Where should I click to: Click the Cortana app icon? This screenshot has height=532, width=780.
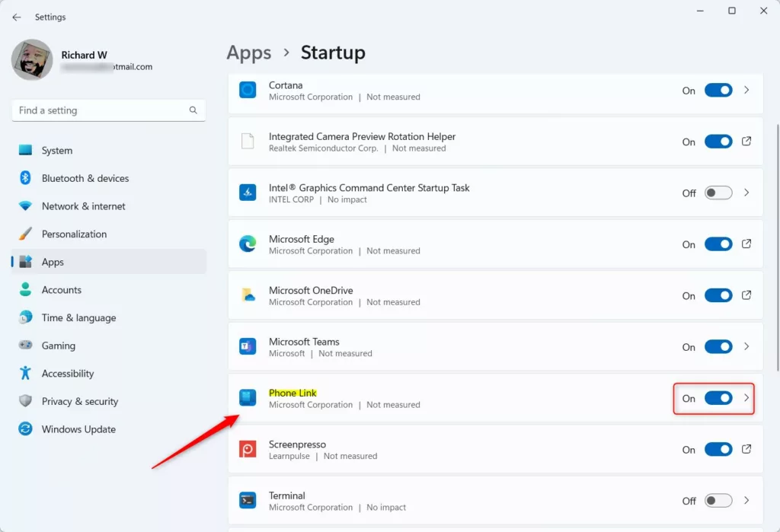click(248, 90)
